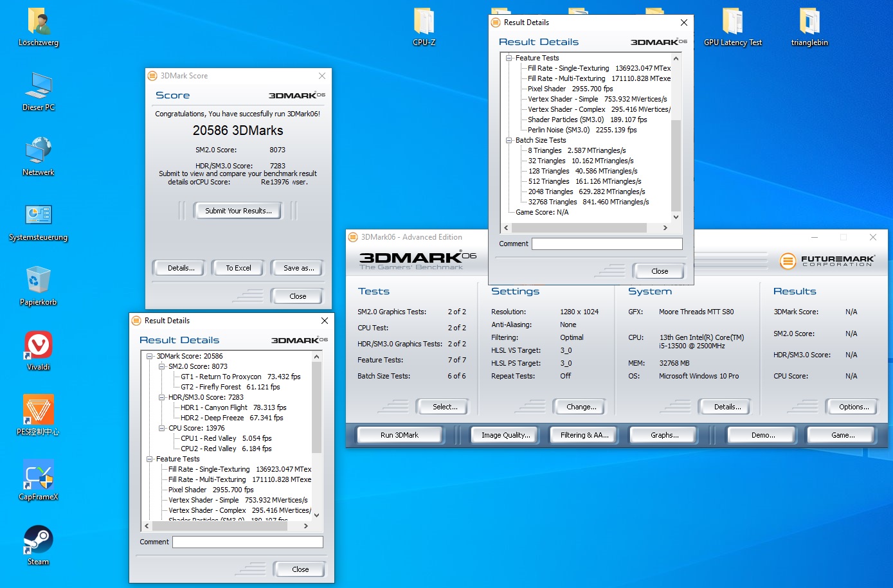Open Filtering & AA tool
The image size is (893, 588).
[584, 435]
